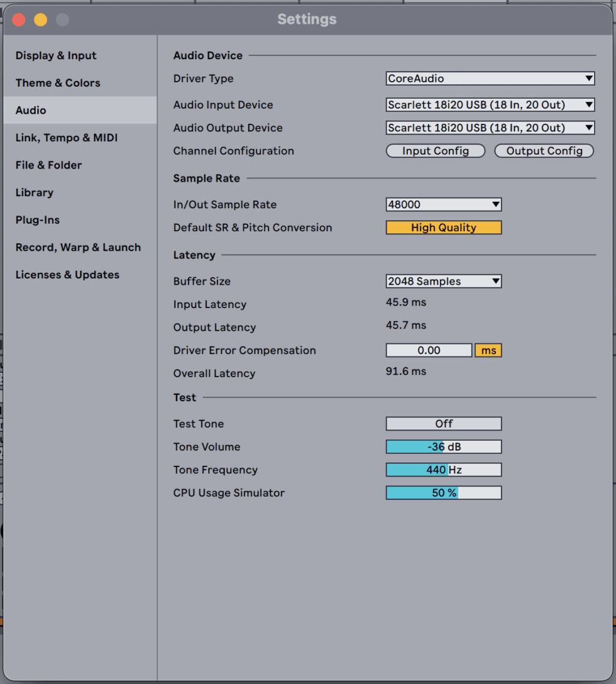
Task: Adjust the Tone Frequency 440 Hz slider
Action: [x=444, y=470]
